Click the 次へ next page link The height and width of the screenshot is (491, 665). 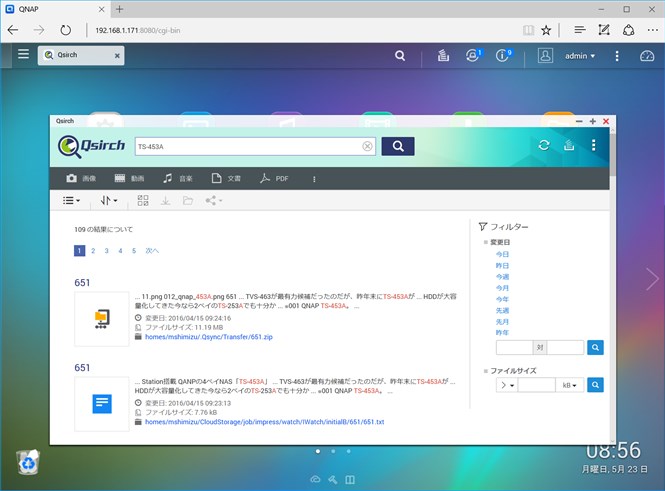point(152,251)
